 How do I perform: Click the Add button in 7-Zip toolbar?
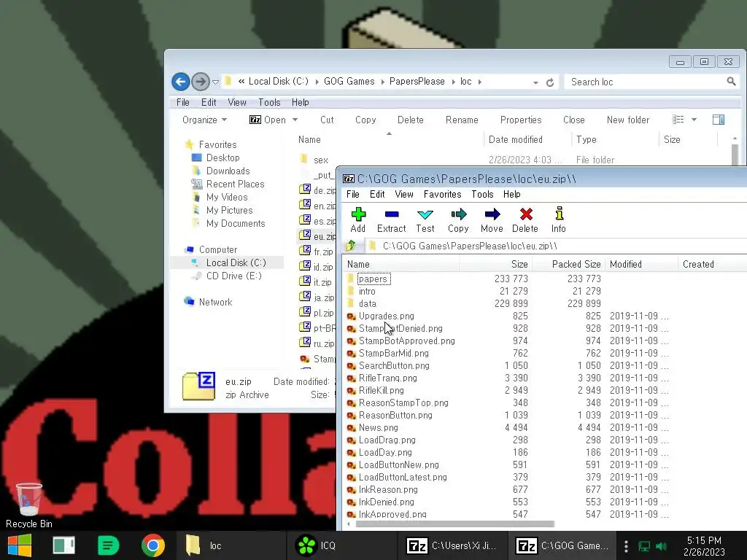(357, 220)
